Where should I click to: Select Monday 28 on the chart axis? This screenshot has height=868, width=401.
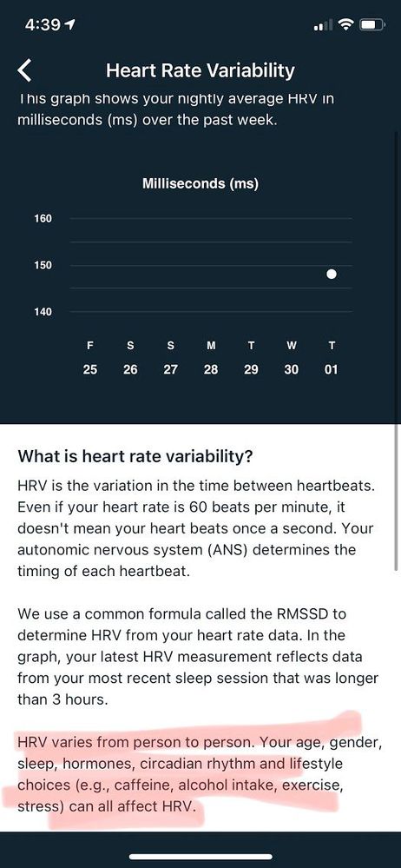pyautogui.click(x=211, y=358)
